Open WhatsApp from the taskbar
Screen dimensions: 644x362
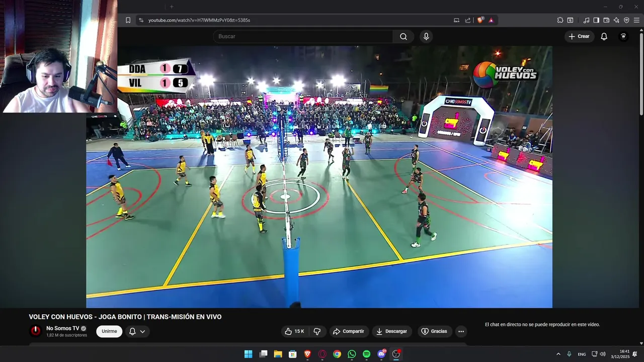point(352,354)
